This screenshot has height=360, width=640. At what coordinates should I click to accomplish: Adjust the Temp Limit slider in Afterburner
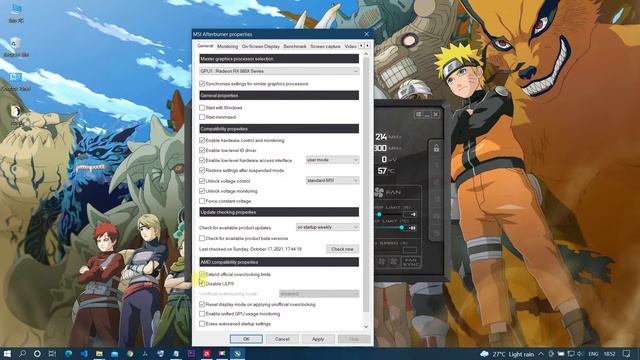402,227
